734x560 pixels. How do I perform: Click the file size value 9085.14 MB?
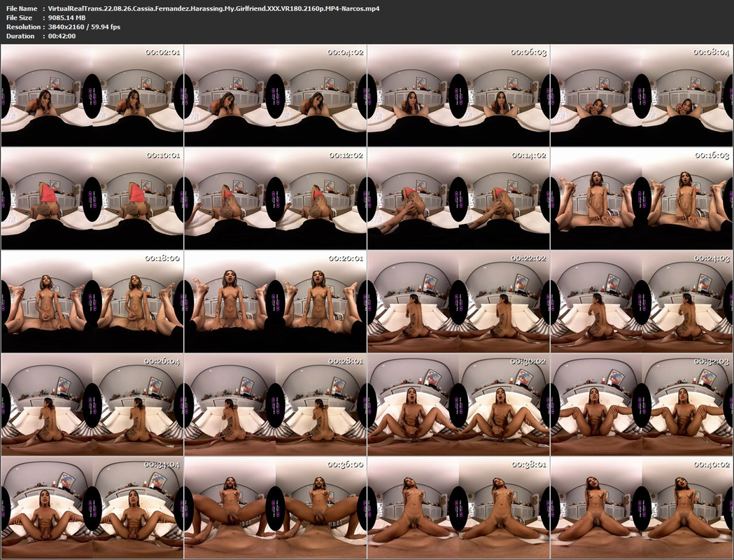[66, 17]
